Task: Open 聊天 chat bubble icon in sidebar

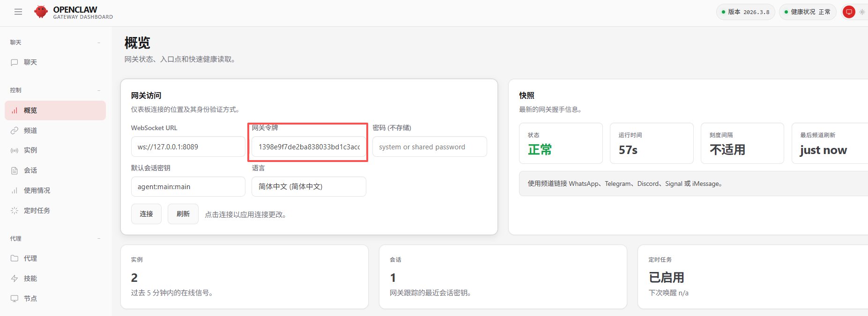Action: coord(15,62)
